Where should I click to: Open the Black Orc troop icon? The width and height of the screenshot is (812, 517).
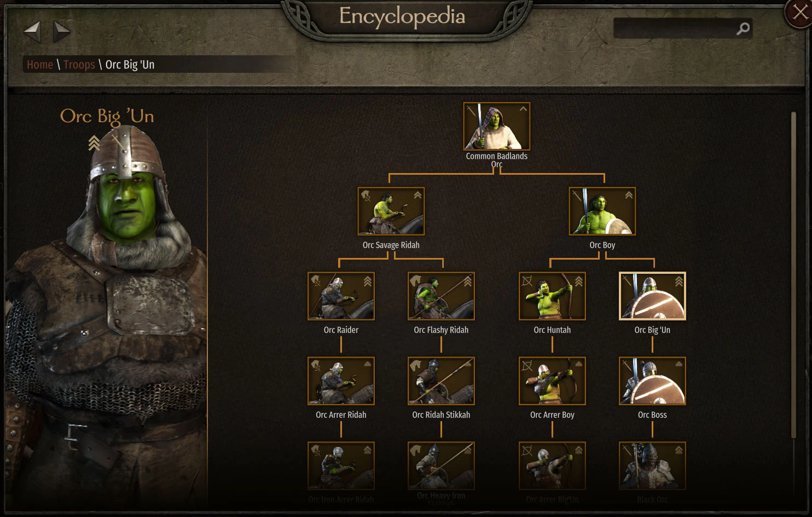click(x=652, y=466)
